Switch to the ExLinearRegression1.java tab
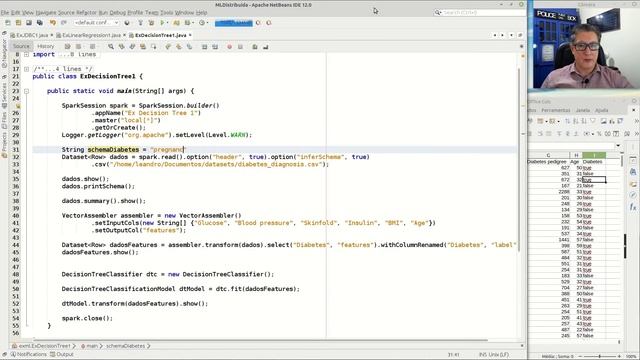 [x=92, y=36]
